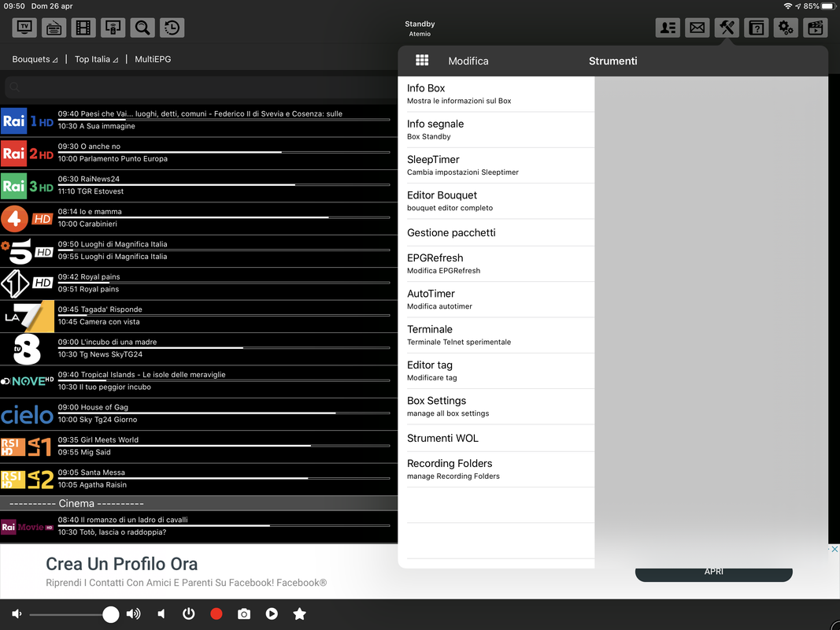840x630 pixels.
Task: Open the messages envelope icon
Action: click(x=698, y=28)
